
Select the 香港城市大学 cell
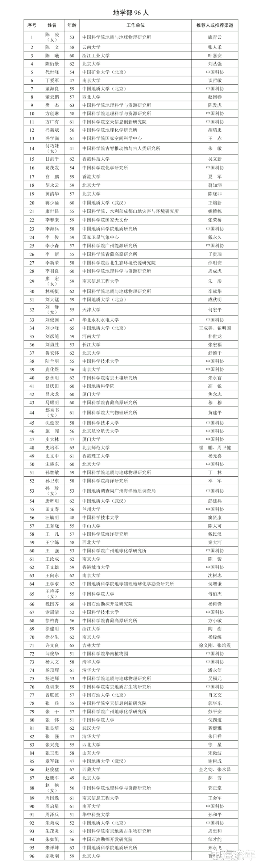pyautogui.click(x=96, y=567)
